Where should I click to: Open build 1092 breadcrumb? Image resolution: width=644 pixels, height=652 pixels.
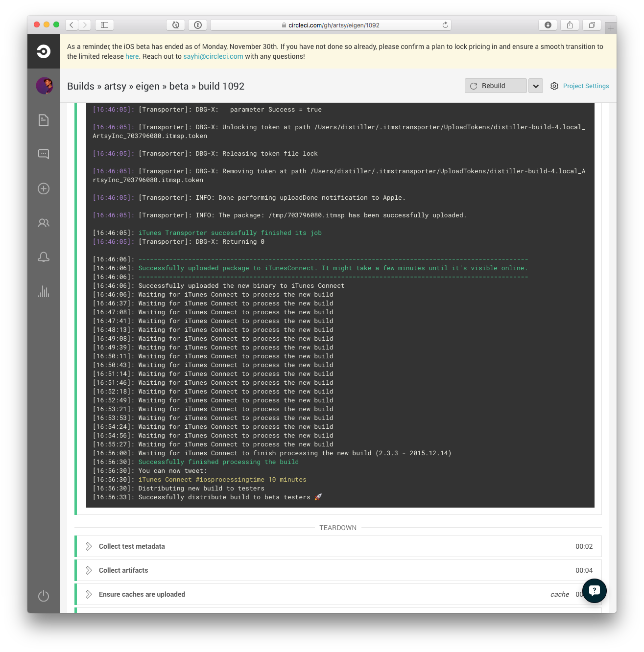click(x=221, y=86)
